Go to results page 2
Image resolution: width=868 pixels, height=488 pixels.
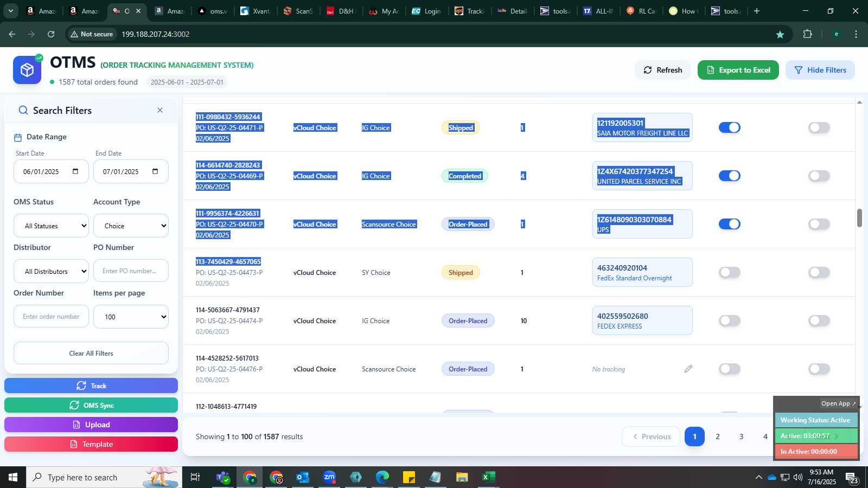pyautogui.click(x=718, y=436)
